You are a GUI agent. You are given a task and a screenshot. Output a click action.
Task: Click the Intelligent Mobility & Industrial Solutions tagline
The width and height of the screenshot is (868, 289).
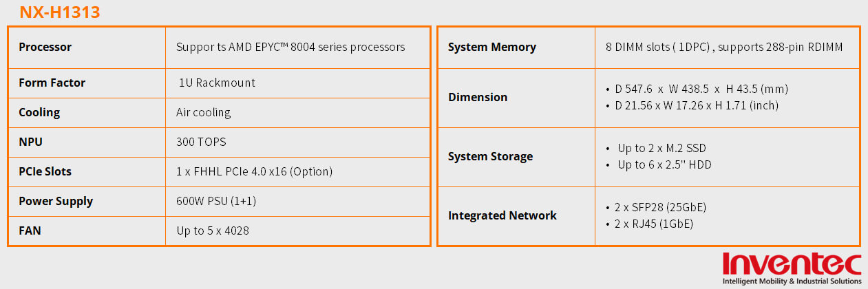pyautogui.click(x=792, y=281)
